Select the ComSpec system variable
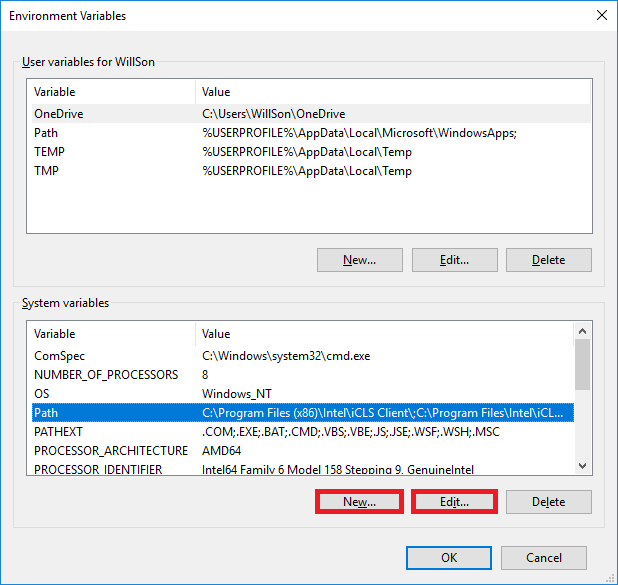Image resolution: width=618 pixels, height=585 pixels. click(x=303, y=356)
